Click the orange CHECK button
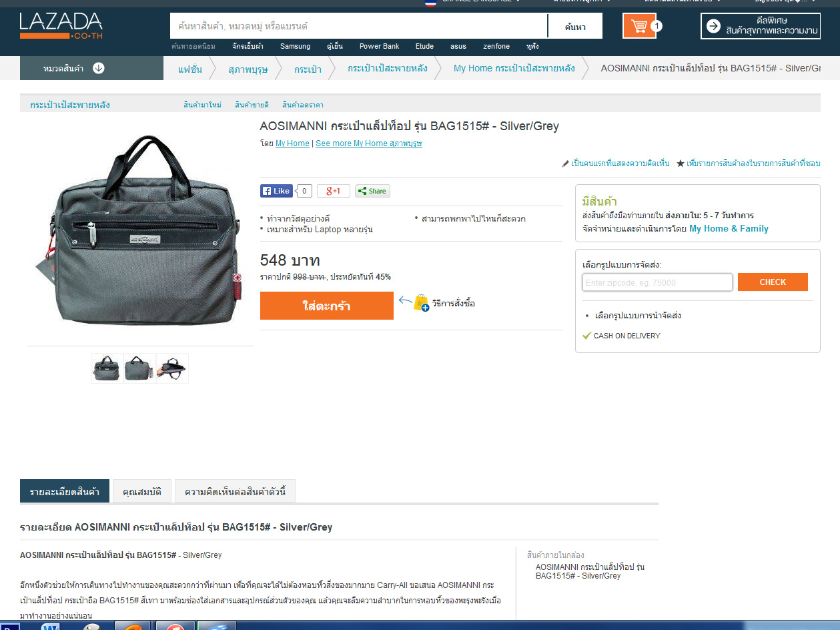840x630 pixels. tap(773, 282)
